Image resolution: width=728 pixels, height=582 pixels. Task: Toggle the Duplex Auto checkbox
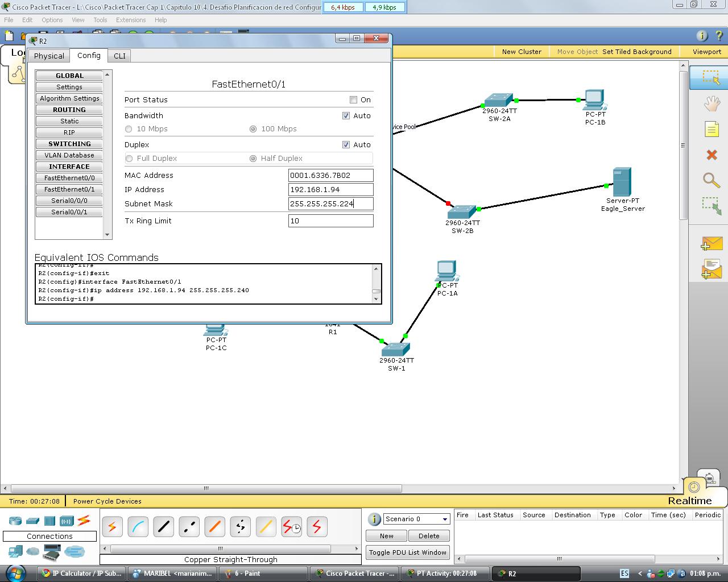point(346,144)
